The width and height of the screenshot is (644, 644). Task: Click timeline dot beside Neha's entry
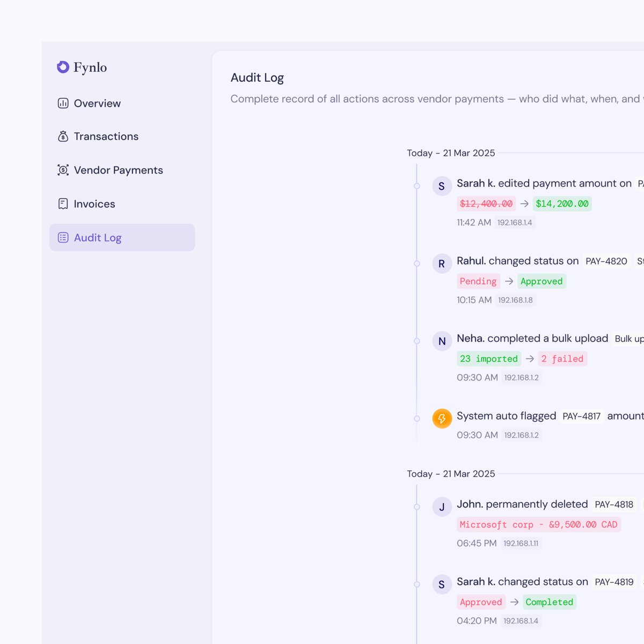[x=416, y=341]
